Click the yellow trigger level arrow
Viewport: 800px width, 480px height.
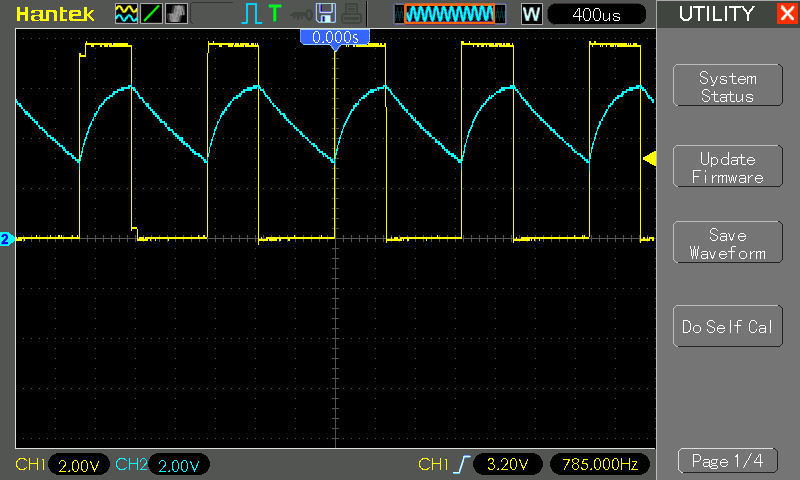[649, 159]
